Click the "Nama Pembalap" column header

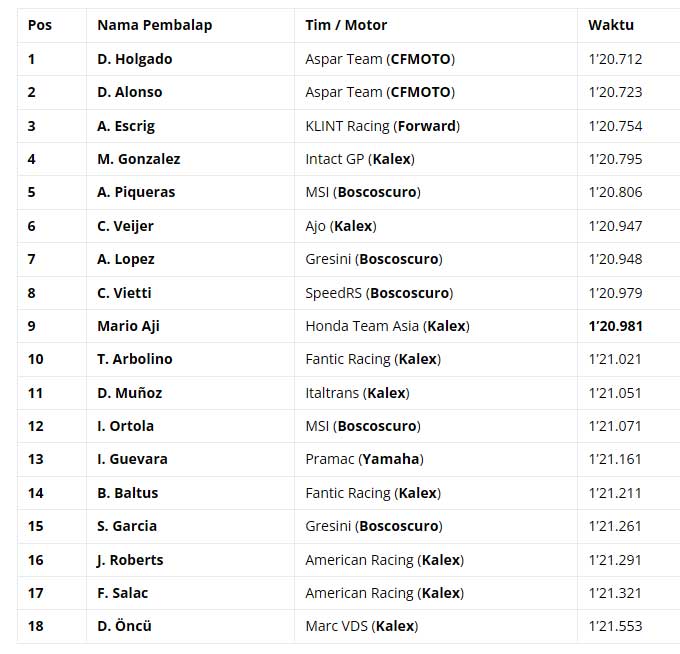pyautogui.click(x=154, y=25)
